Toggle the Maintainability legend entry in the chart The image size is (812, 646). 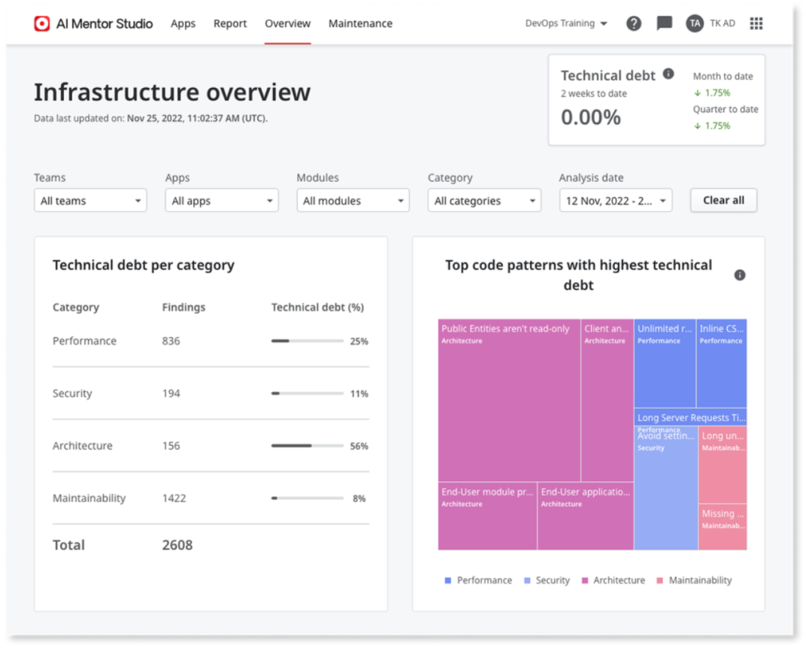click(694, 581)
